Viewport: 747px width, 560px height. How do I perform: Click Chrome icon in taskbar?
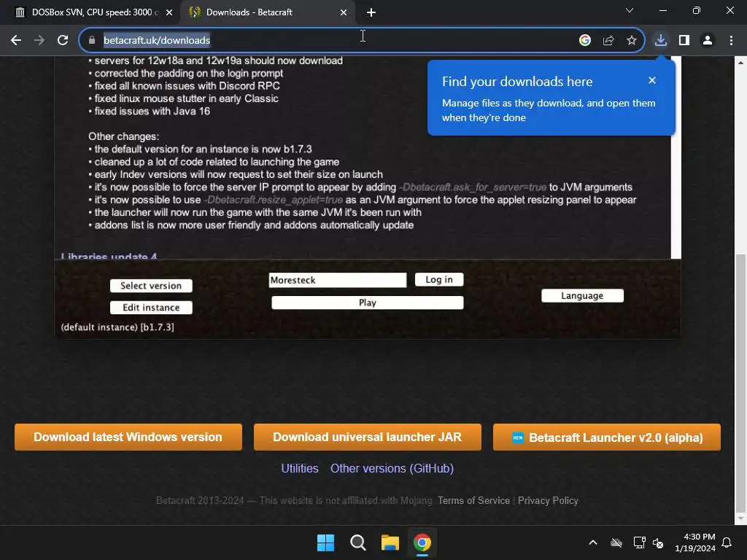point(422,542)
